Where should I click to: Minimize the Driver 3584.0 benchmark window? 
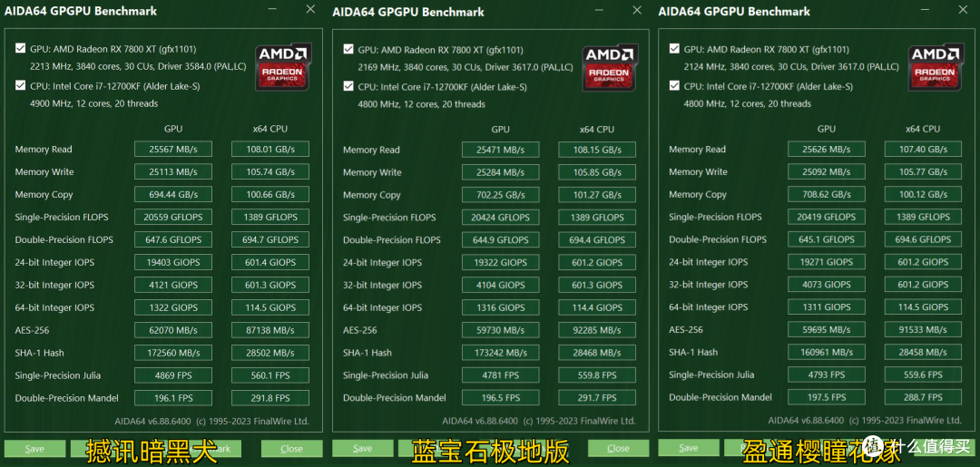pos(273,9)
